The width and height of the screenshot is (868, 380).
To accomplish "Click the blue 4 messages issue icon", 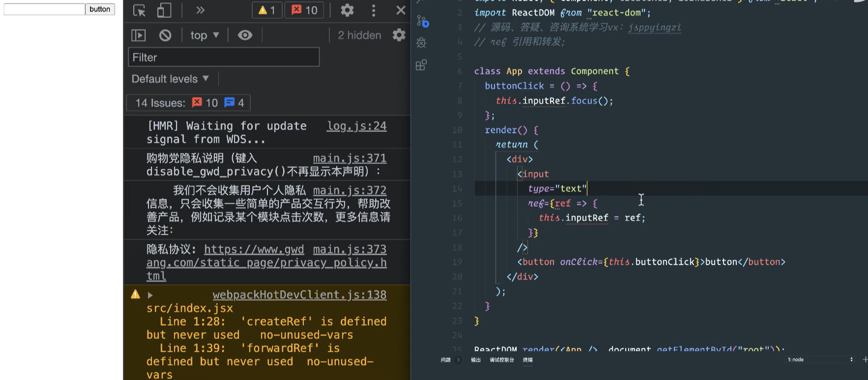I will coord(230,102).
